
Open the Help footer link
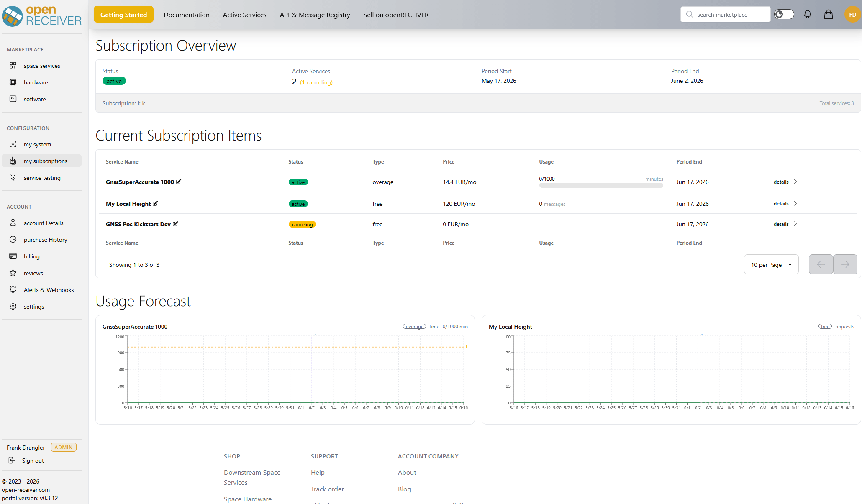(318, 472)
